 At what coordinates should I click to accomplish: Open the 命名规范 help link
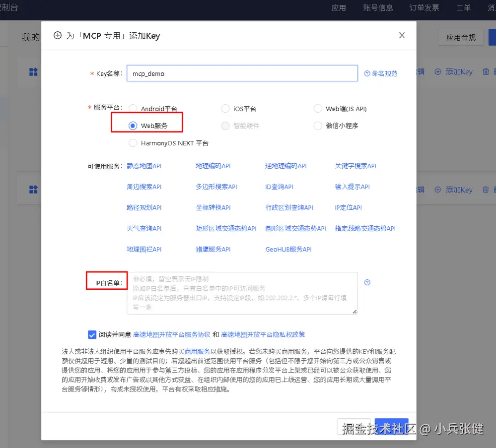384,73
